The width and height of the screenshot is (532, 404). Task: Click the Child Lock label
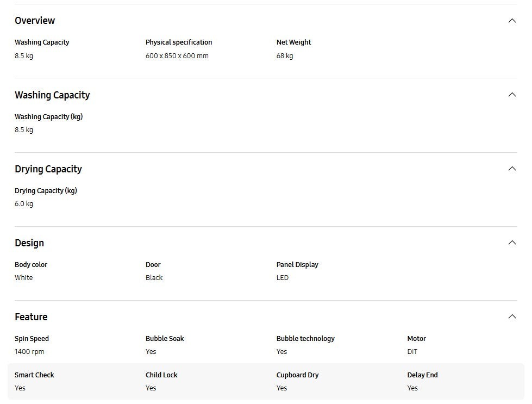click(161, 375)
